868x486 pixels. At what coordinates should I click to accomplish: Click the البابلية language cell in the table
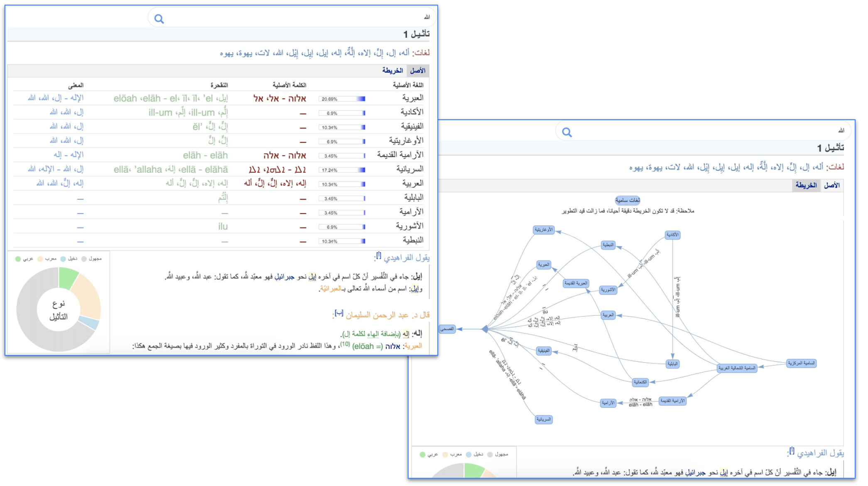414,197
